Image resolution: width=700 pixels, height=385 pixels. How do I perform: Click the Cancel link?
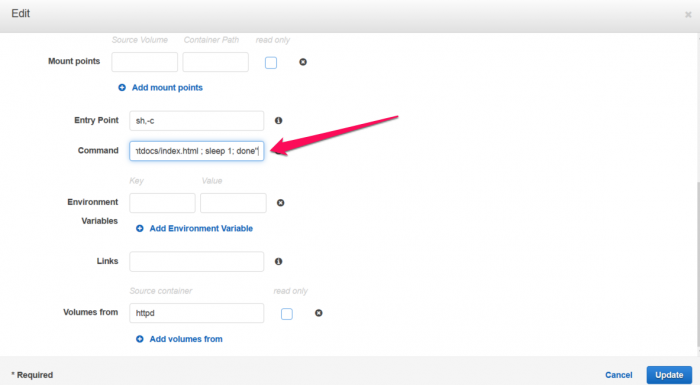point(618,375)
